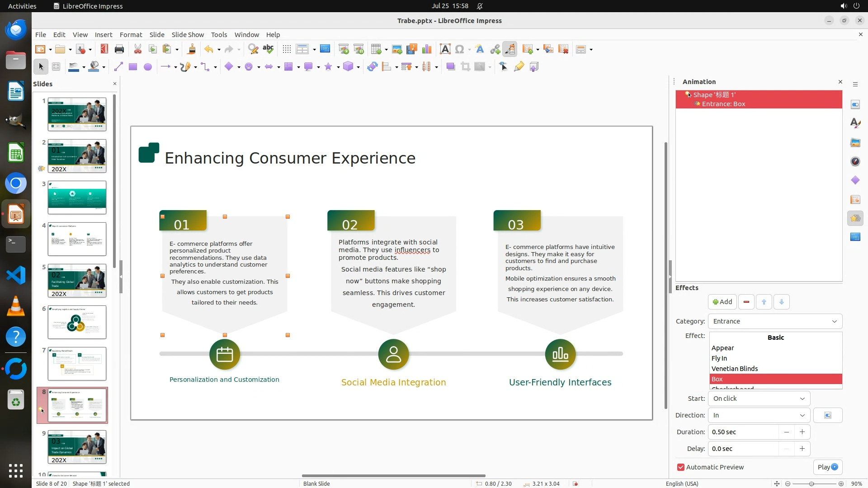Open the Direction dropdown set to In

759,415
